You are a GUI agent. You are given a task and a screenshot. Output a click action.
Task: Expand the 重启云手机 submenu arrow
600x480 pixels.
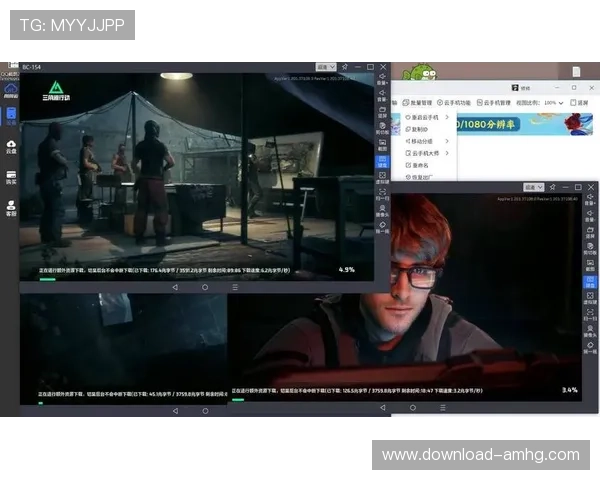[447, 117]
